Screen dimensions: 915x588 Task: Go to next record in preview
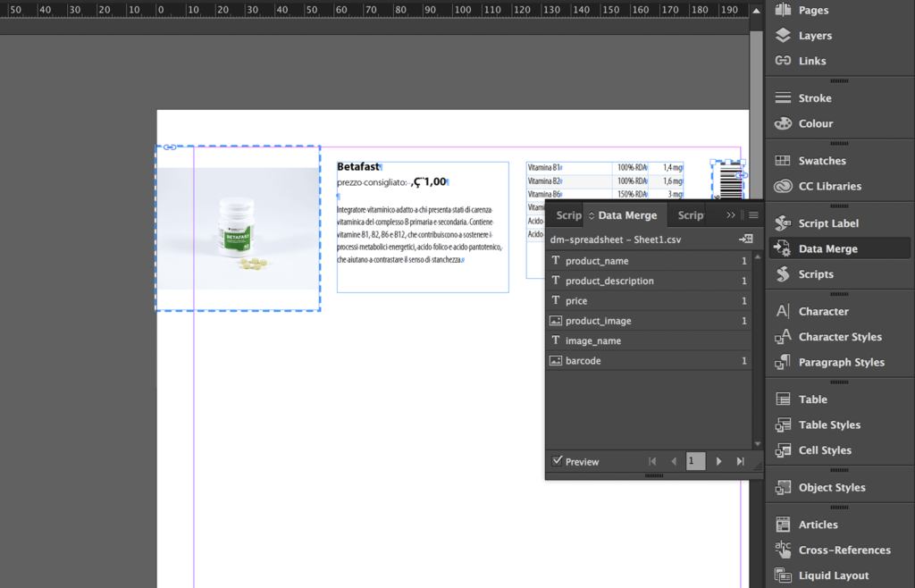[719, 461]
